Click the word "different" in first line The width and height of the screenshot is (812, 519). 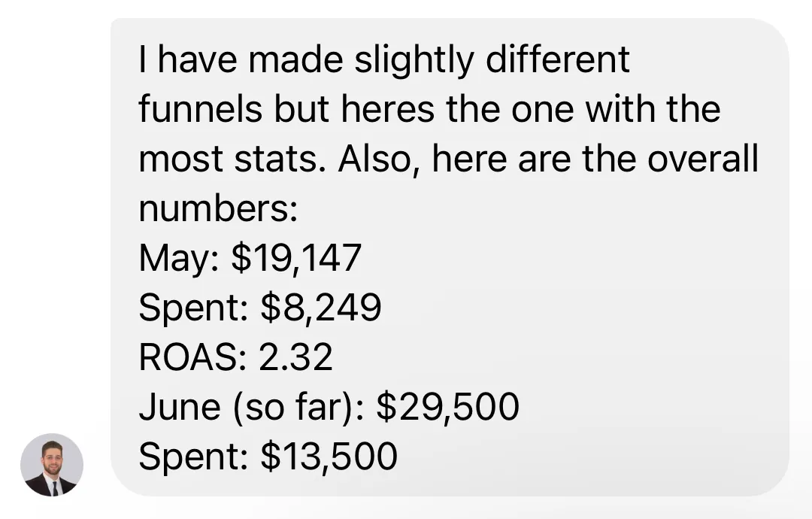click(x=558, y=59)
